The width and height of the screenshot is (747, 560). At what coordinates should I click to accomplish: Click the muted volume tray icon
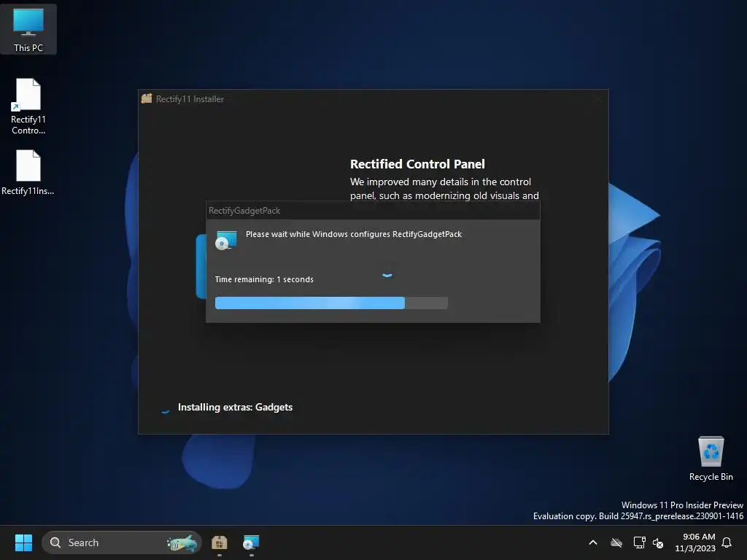coord(658,542)
